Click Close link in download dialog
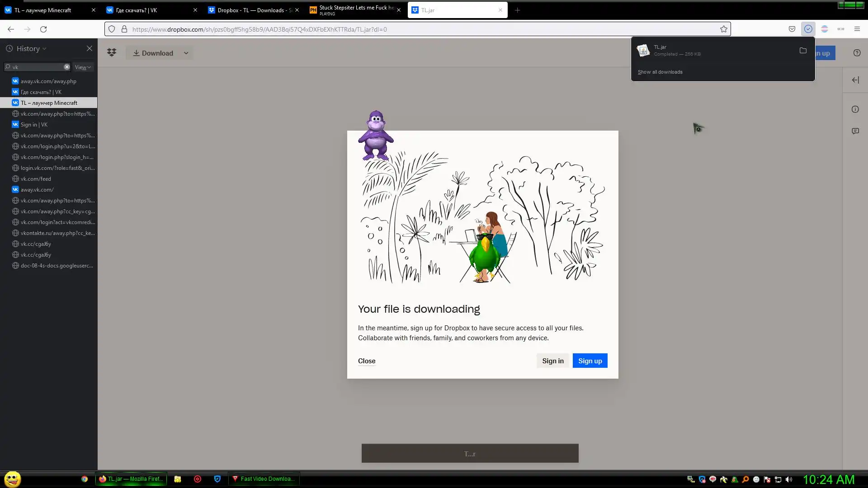The width and height of the screenshot is (868, 488). pos(367,361)
